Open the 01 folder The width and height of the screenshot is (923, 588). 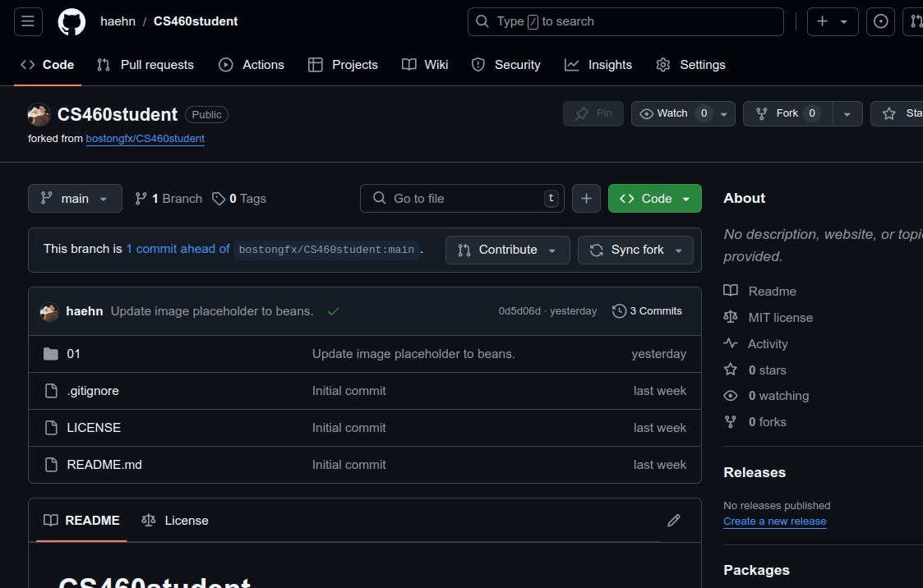click(74, 354)
